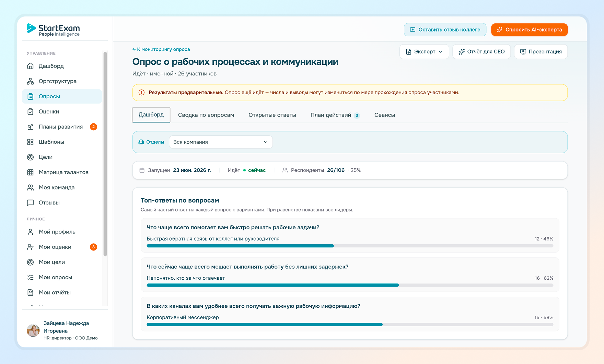
Task: Expand the Вся компания department selector
Action: (221, 142)
